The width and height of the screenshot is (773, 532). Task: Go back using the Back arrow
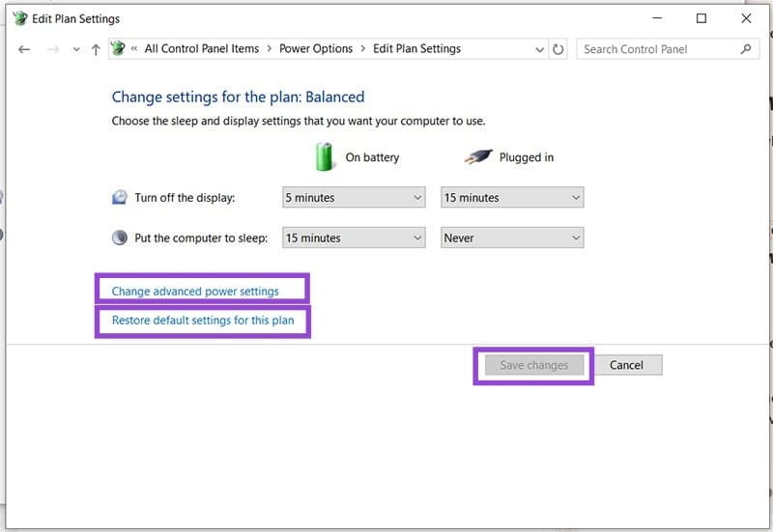point(24,49)
